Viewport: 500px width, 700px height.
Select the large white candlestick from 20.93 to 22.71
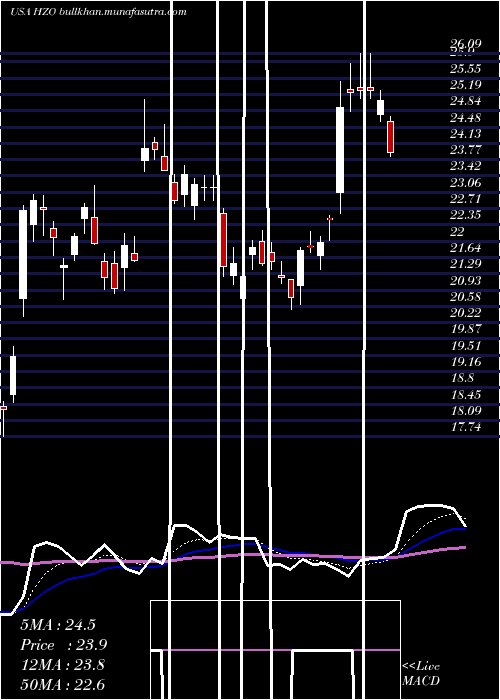23,254
